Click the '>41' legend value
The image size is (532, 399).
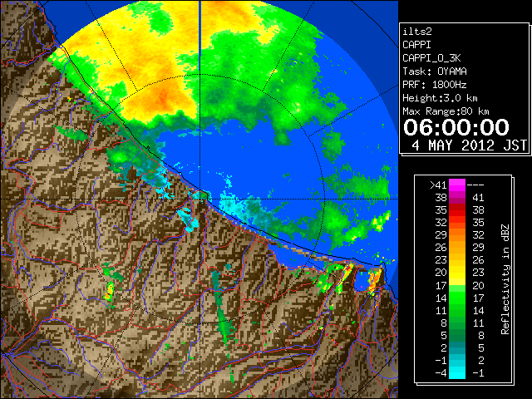pyautogui.click(x=438, y=185)
